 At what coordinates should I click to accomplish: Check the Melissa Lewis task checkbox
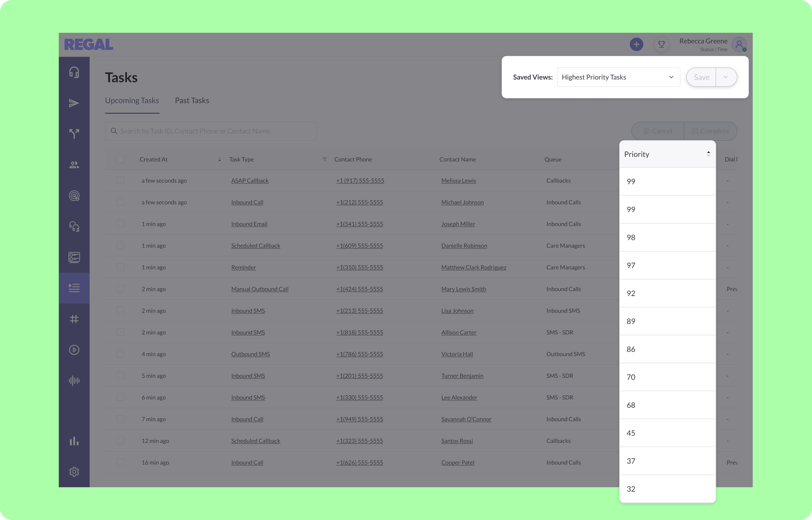[x=120, y=180]
